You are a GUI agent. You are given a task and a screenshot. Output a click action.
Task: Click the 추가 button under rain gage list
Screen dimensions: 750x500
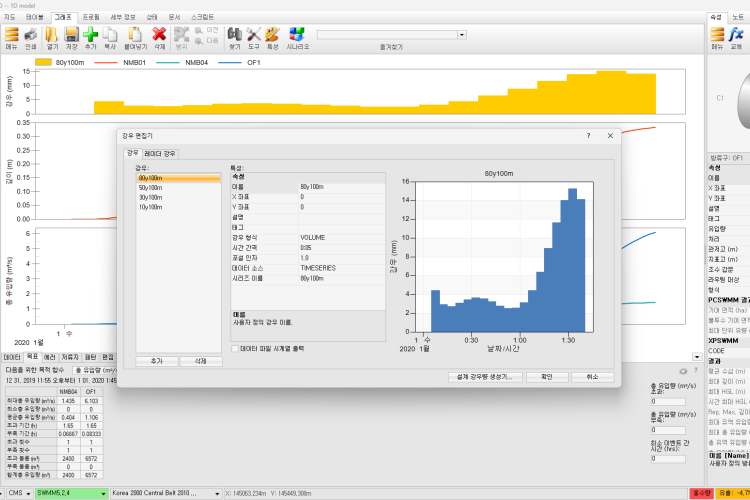pyautogui.click(x=157, y=361)
